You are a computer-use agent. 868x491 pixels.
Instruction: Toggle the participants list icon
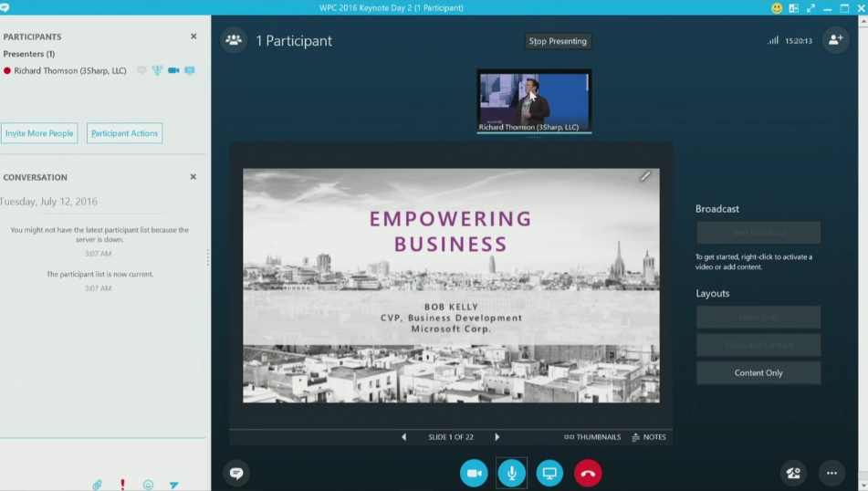[234, 40]
